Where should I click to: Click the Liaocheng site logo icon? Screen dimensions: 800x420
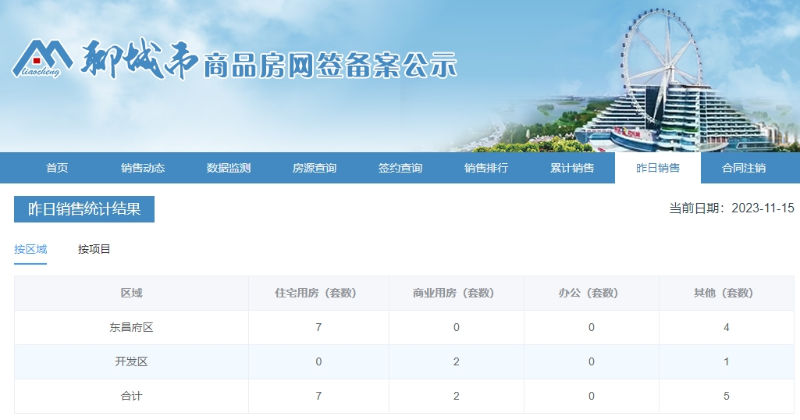click(x=42, y=62)
